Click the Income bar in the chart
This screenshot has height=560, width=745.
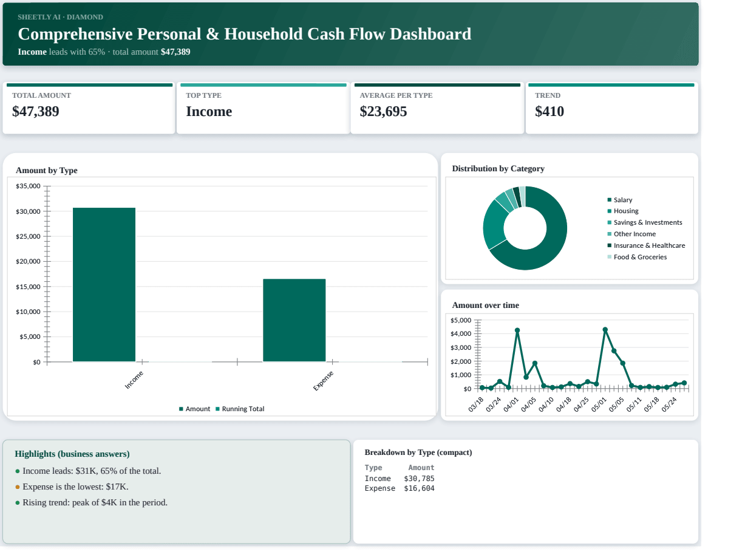[x=104, y=285]
